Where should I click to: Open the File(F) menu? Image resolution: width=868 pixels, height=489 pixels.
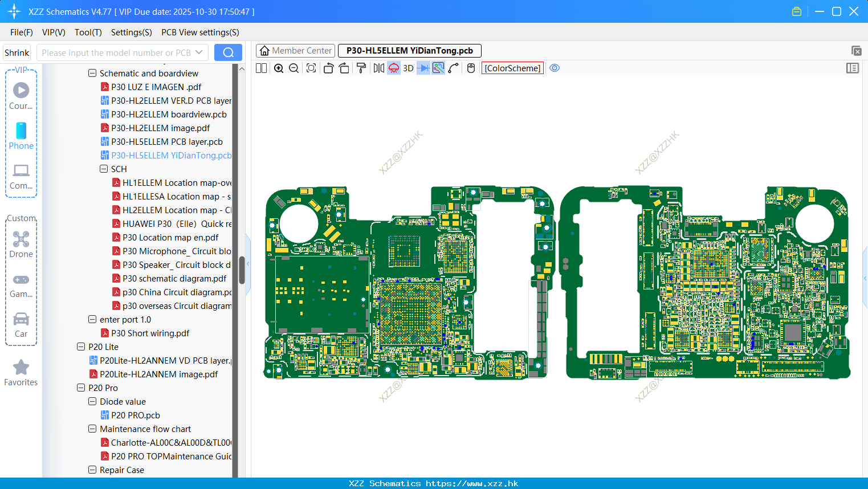click(22, 32)
